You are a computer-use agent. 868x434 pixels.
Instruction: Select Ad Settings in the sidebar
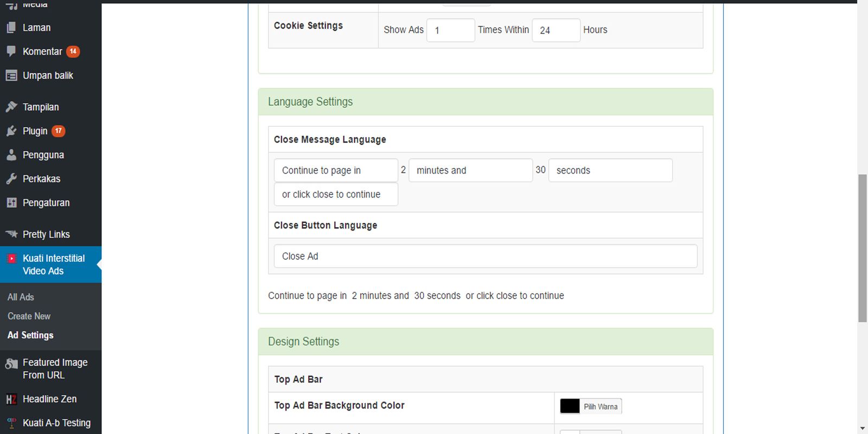(x=30, y=335)
